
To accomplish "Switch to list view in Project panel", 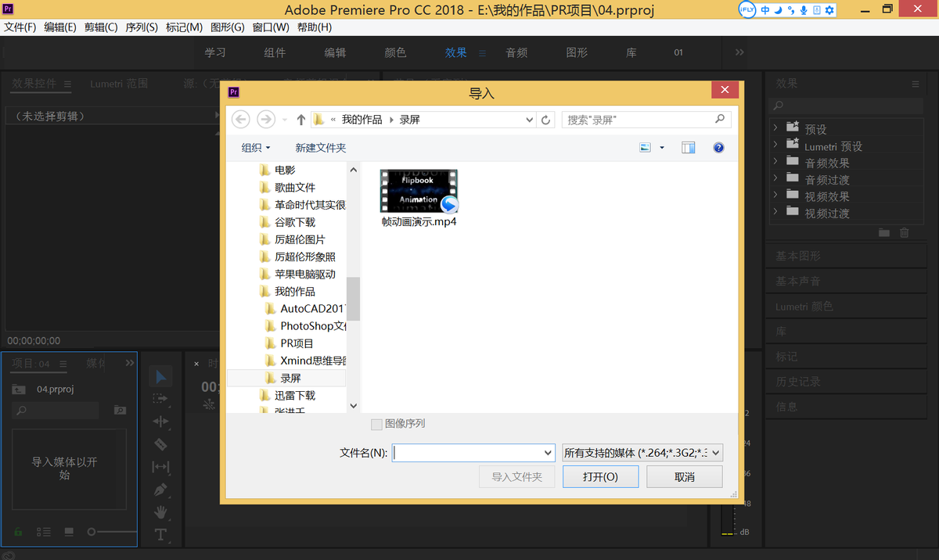I will tap(43, 532).
